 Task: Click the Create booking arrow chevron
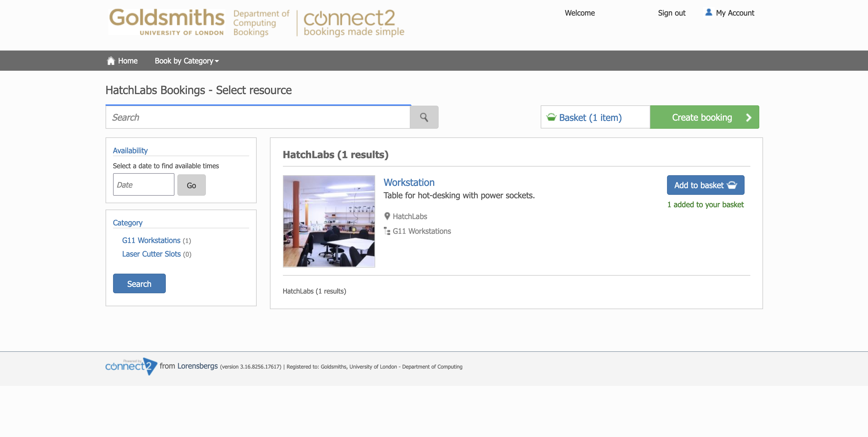point(748,117)
